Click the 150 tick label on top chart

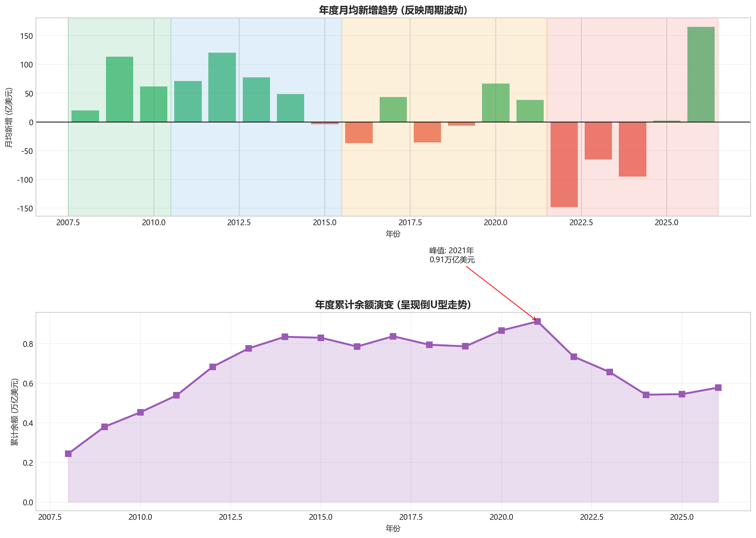[26, 36]
